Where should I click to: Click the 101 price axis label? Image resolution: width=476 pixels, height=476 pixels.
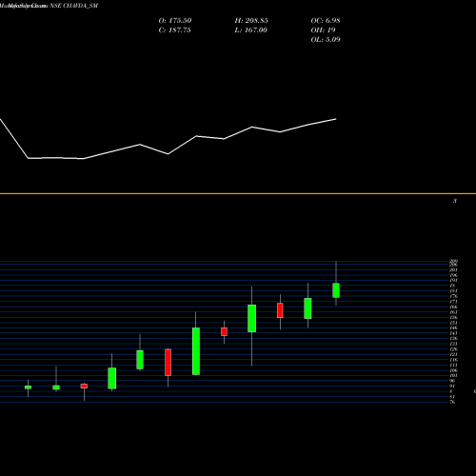[453, 376]
